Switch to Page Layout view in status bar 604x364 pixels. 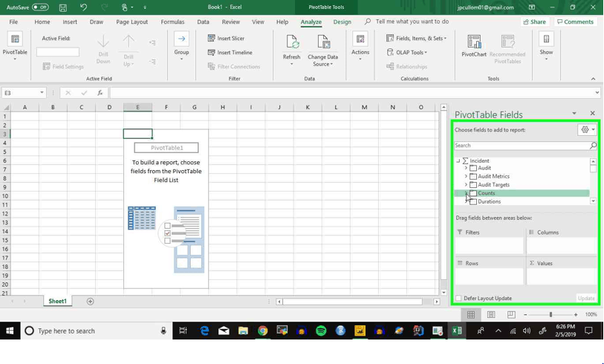(491, 315)
